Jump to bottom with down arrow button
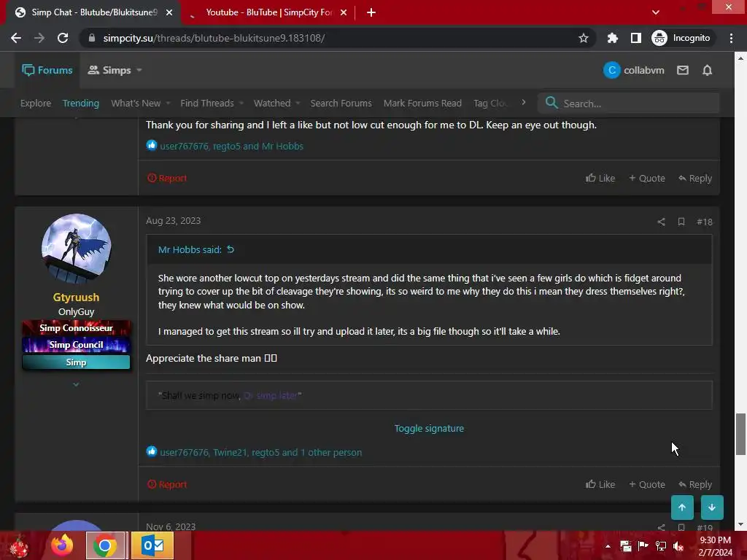The height and width of the screenshot is (560, 747). [712, 507]
